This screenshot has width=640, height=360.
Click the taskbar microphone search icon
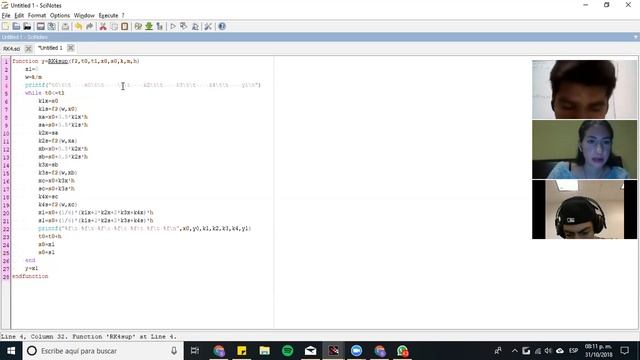click(174, 351)
